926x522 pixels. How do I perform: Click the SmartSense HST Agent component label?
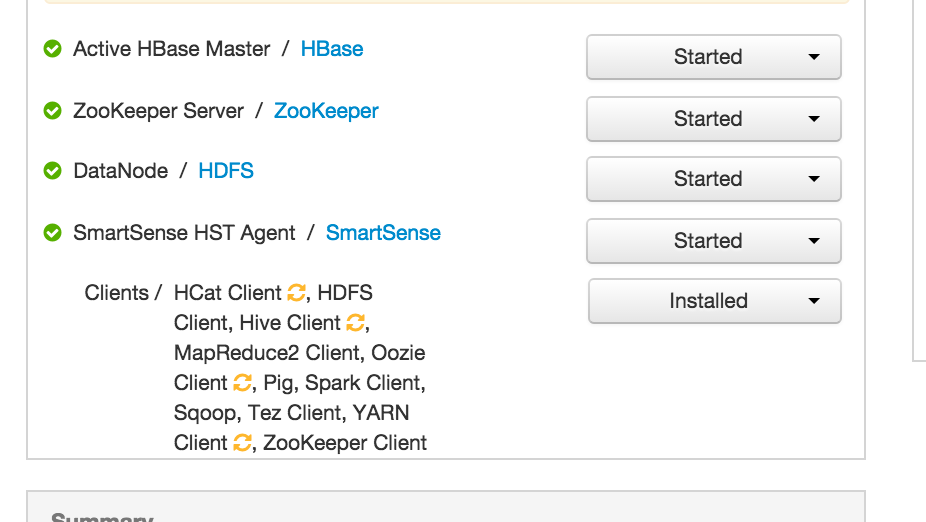[x=184, y=233]
